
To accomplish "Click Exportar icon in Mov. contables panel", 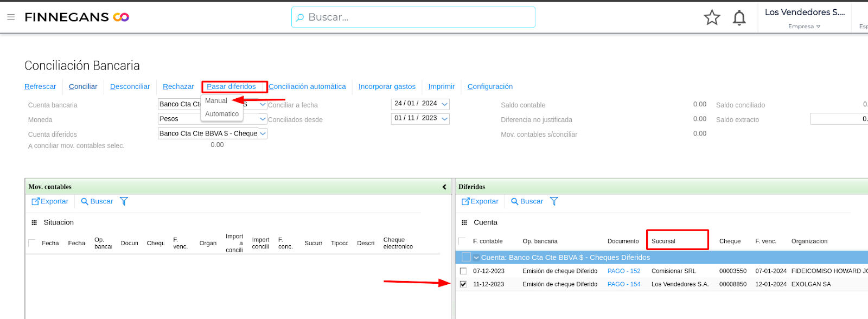I will pos(36,201).
